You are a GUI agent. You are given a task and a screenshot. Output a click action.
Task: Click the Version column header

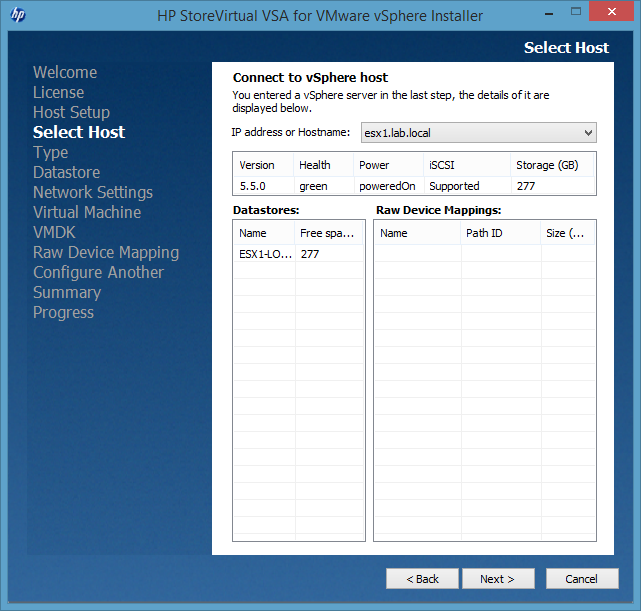(263, 165)
